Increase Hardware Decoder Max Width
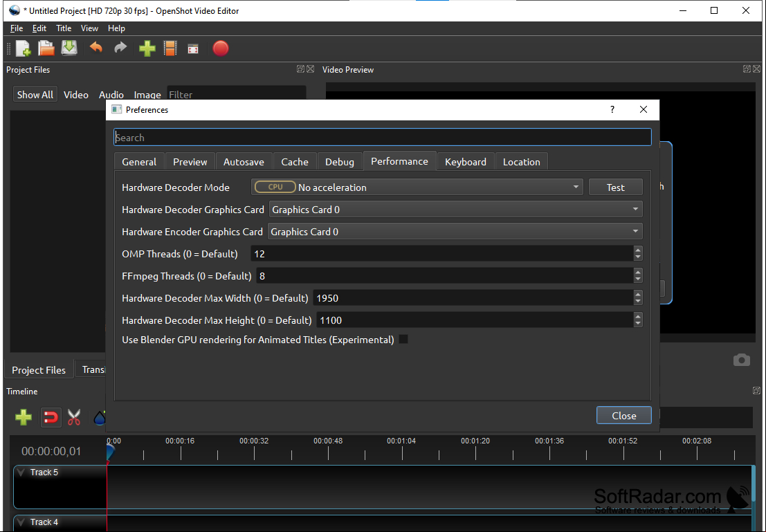Viewport: 766px width, 532px height. pos(637,294)
